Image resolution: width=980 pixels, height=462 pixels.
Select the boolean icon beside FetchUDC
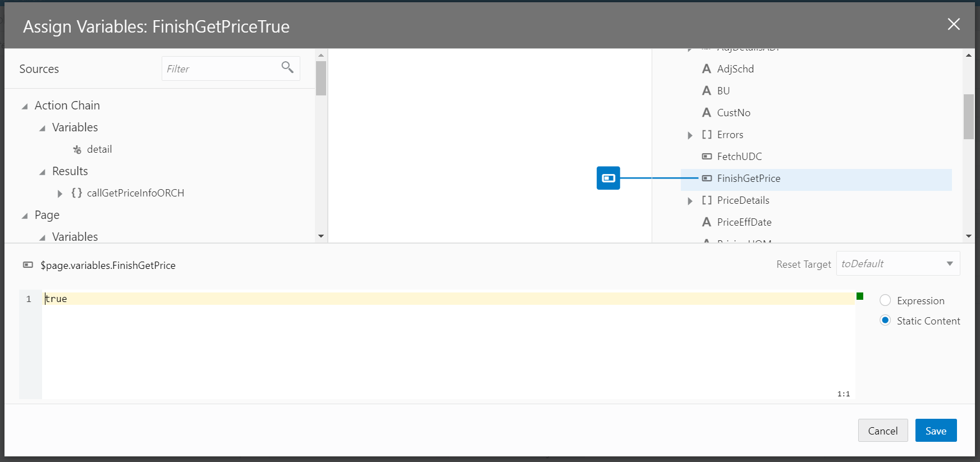pos(707,157)
